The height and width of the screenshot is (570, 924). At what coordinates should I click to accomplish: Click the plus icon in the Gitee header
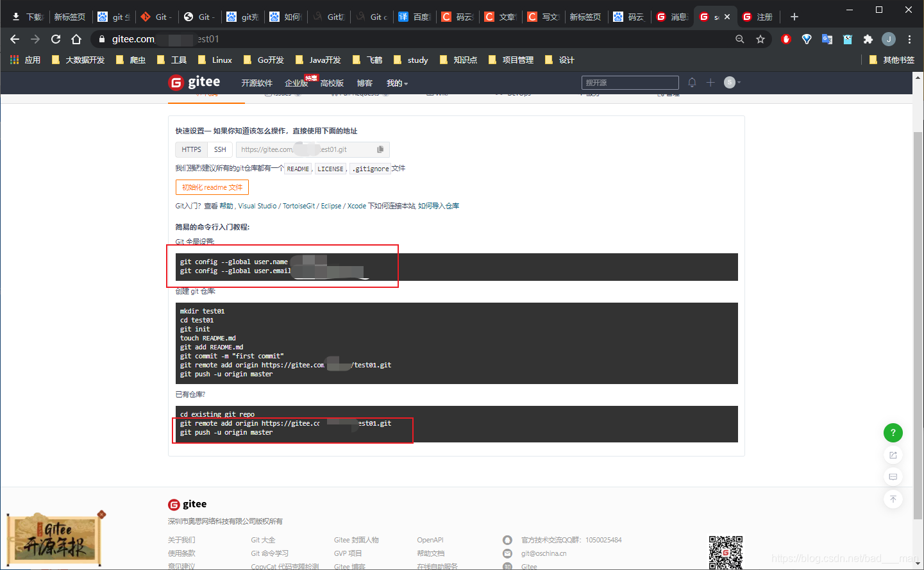(x=710, y=83)
